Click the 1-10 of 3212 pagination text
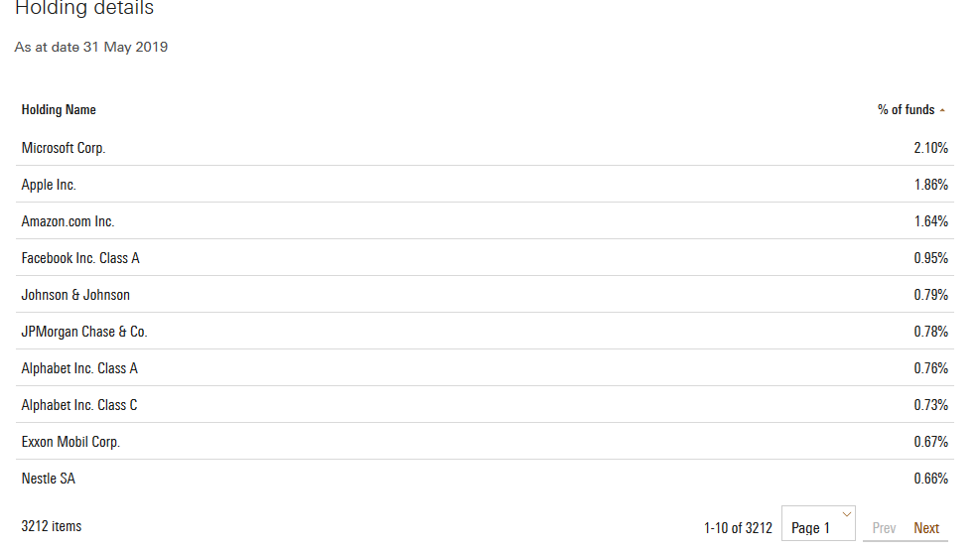This screenshot has width=980, height=553. click(x=738, y=528)
